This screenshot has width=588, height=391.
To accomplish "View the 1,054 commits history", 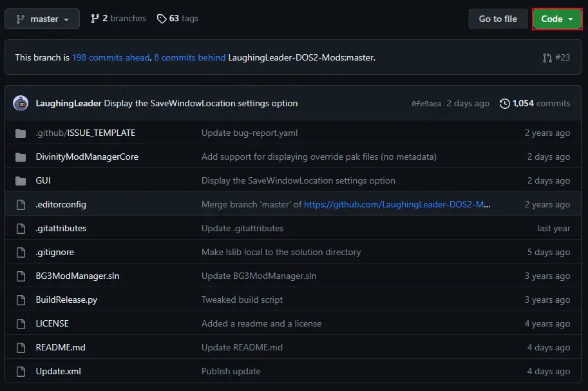I will (535, 103).
